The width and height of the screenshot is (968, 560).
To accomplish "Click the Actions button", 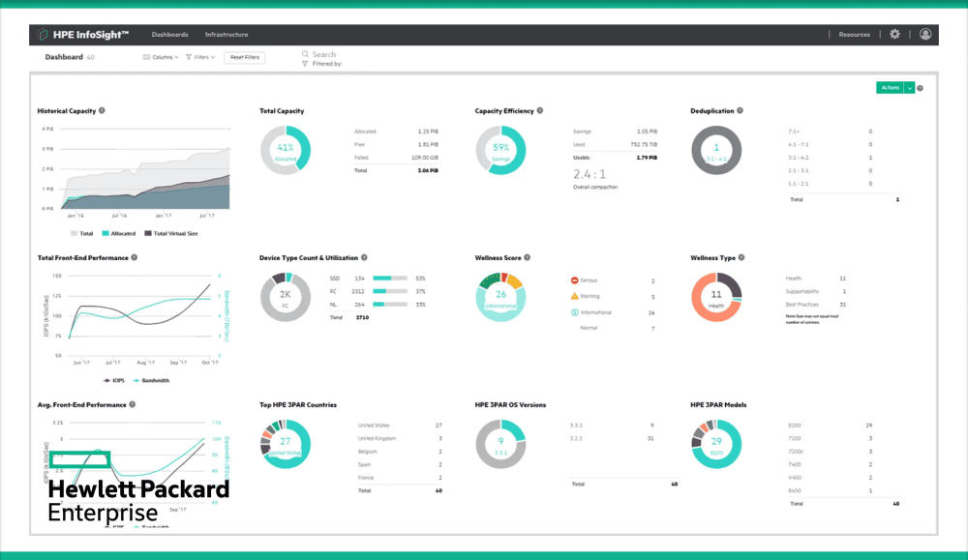I will 890,88.
